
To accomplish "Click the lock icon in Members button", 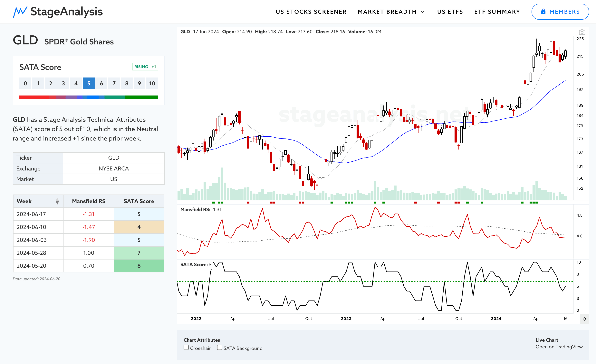I will tap(543, 11).
